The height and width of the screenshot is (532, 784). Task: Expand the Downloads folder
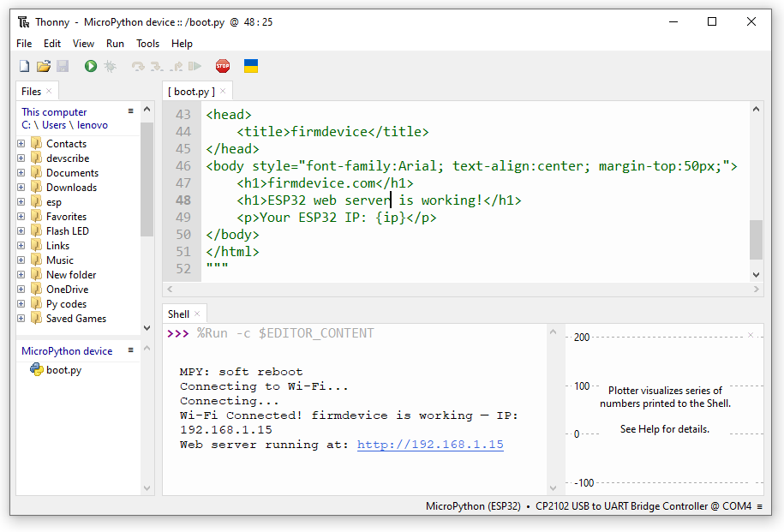click(19, 187)
